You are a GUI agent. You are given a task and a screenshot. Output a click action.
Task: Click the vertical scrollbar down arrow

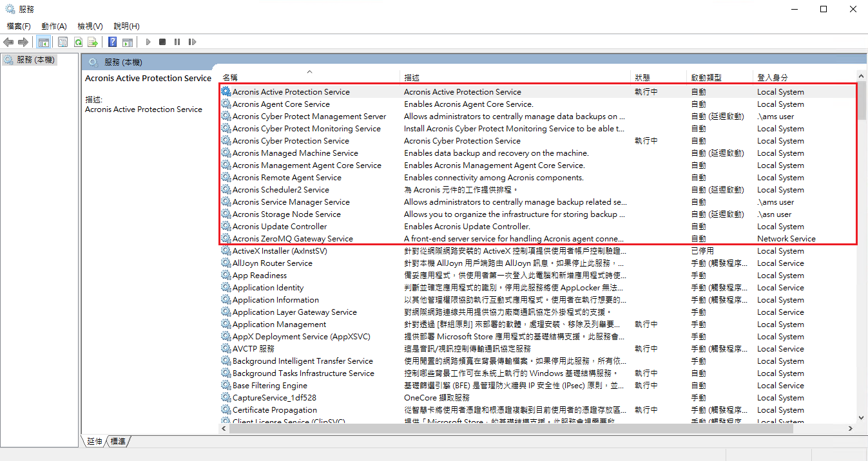tap(862, 418)
